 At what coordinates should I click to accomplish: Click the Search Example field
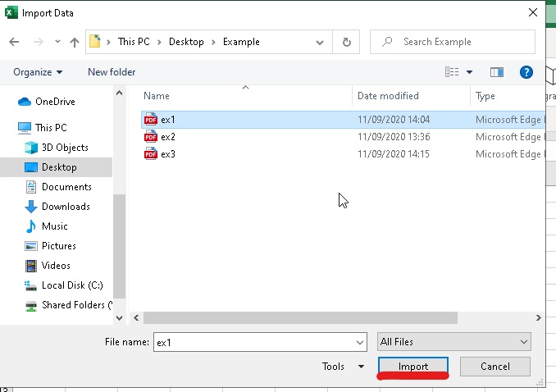[453, 42]
